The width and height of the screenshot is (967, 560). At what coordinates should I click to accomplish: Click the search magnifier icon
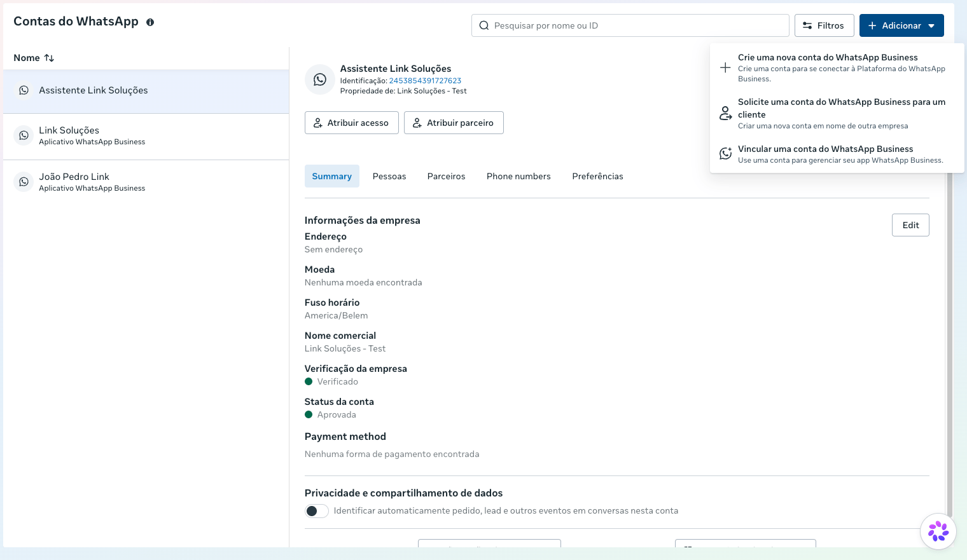click(x=484, y=25)
